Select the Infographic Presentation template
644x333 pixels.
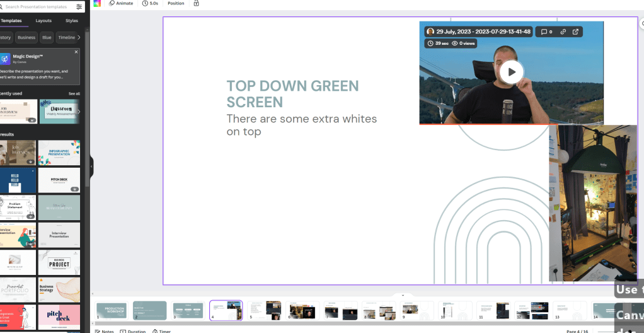click(59, 153)
